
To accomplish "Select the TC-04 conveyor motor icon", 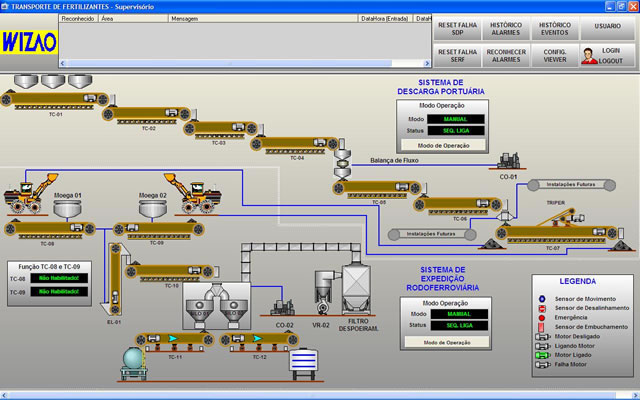I will 320,142.
